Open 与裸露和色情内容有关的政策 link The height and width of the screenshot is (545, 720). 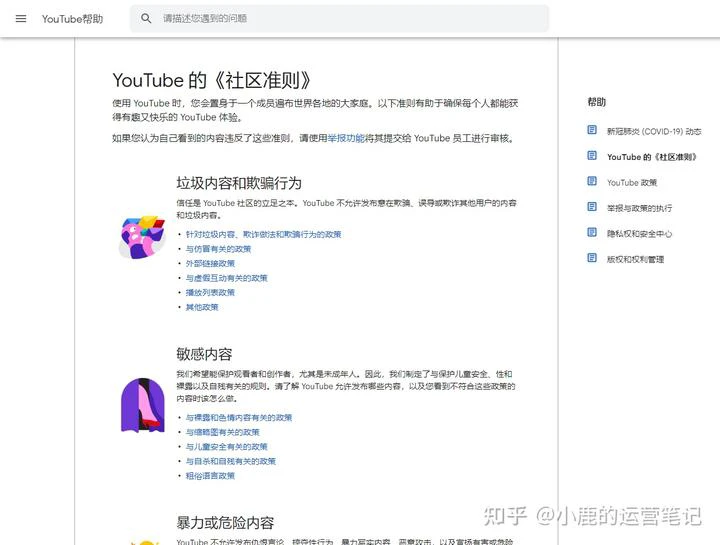239,417
